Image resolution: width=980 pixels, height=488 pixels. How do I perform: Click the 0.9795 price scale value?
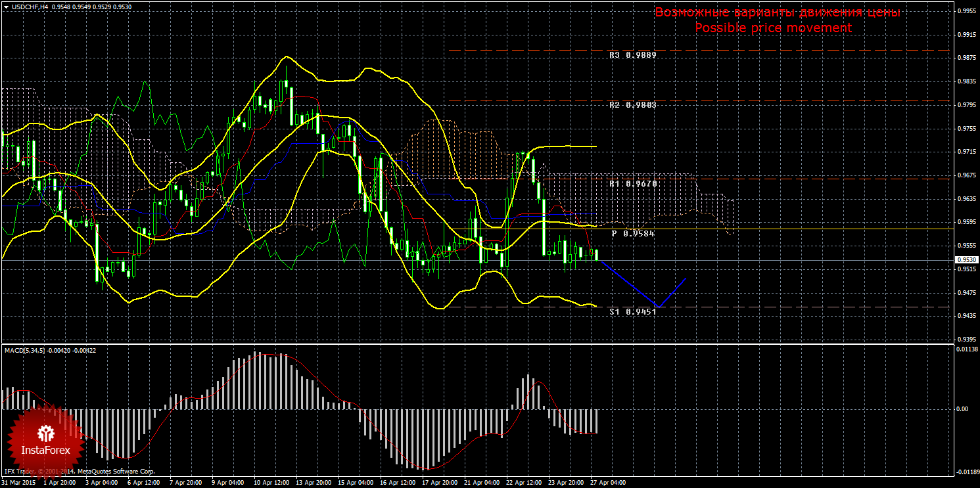tap(966, 105)
